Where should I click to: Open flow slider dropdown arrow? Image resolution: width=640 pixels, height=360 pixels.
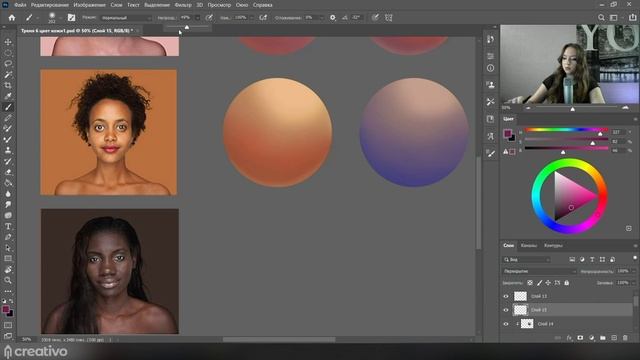pyautogui.click(x=251, y=18)
